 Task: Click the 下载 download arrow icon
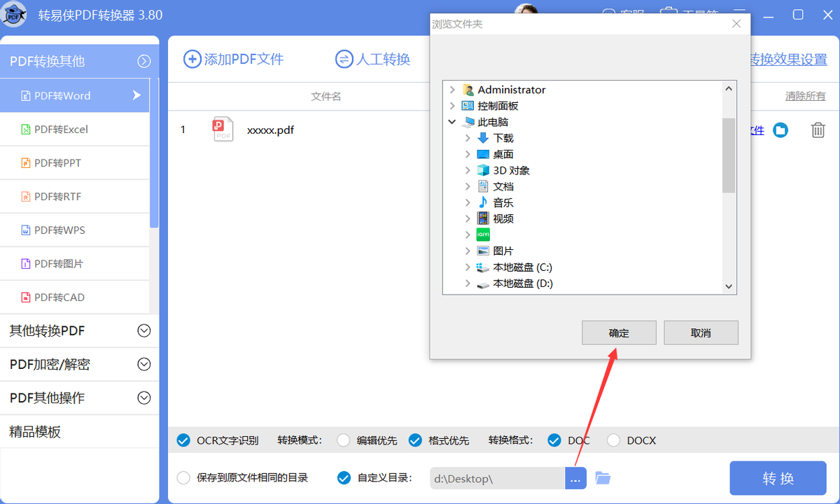coord(483,138)
